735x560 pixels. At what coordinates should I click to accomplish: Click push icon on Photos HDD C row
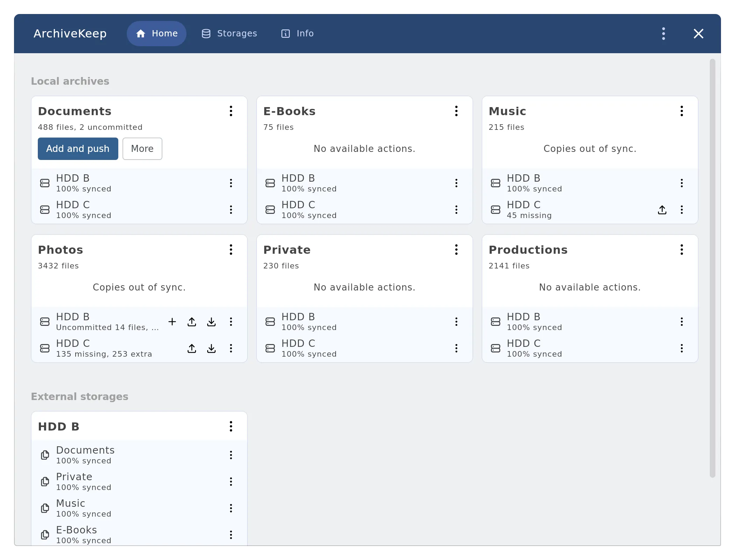[191, 348]
